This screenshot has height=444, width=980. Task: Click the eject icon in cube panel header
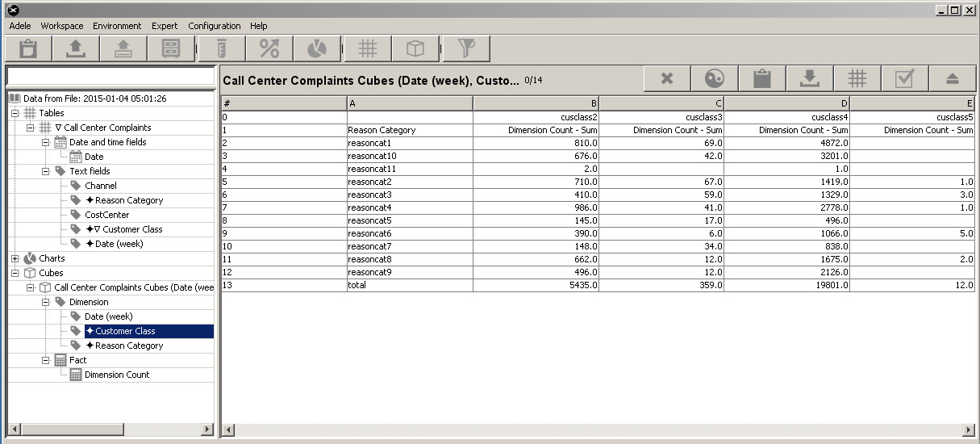(953, 78)
